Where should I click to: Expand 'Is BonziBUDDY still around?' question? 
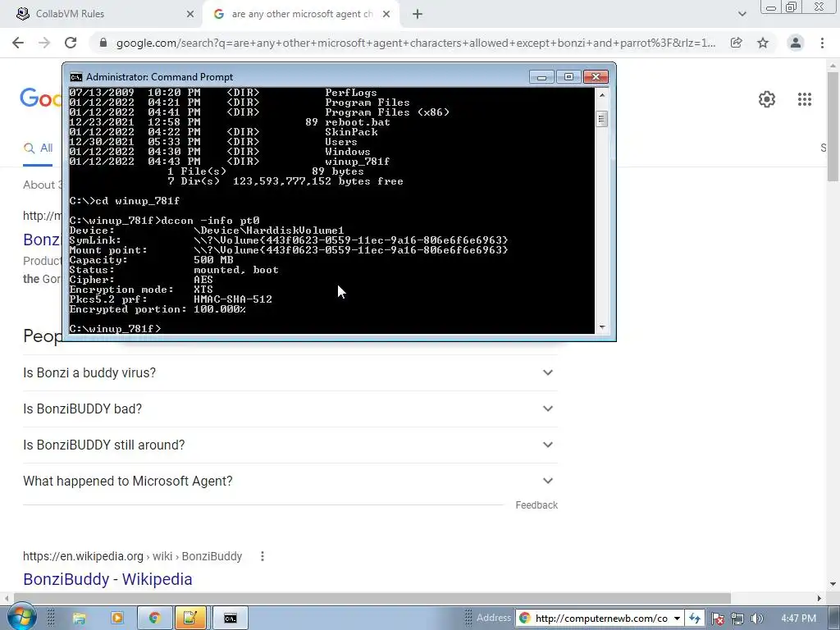(x=290, y=445)
